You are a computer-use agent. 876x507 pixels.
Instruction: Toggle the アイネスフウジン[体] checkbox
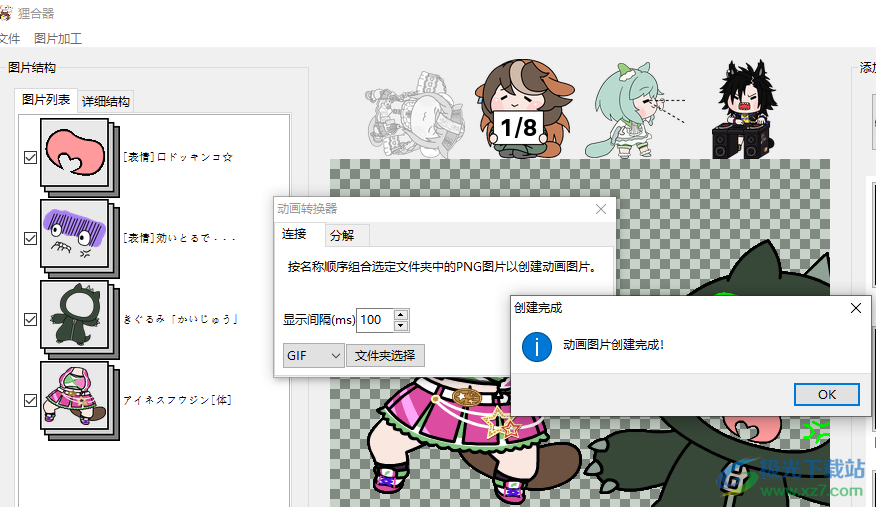(x=31, y=400)
